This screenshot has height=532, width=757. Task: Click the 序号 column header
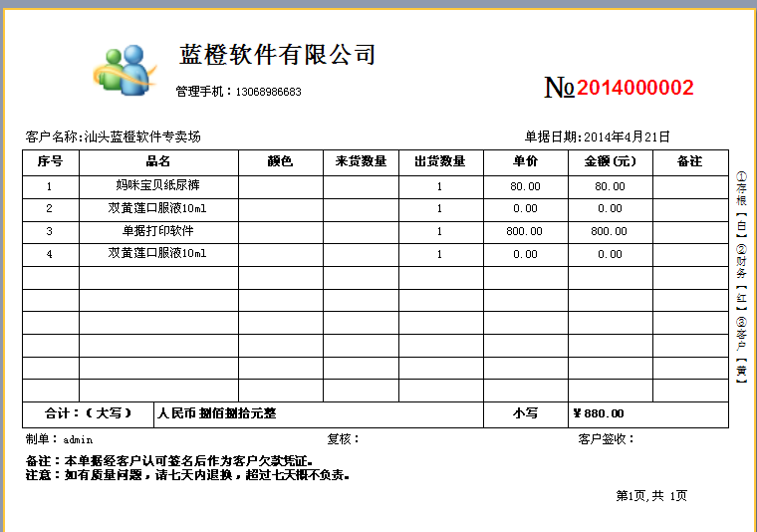(50, 161)
